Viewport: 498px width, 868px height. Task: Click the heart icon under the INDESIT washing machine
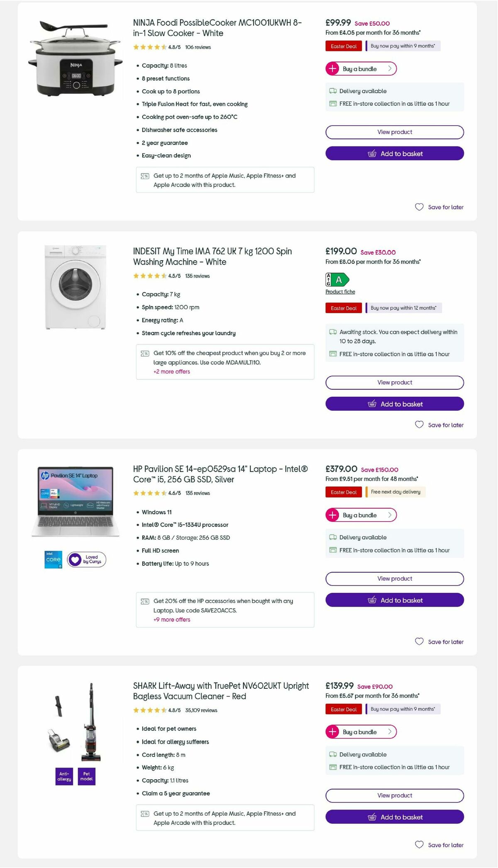coord(419,424)
